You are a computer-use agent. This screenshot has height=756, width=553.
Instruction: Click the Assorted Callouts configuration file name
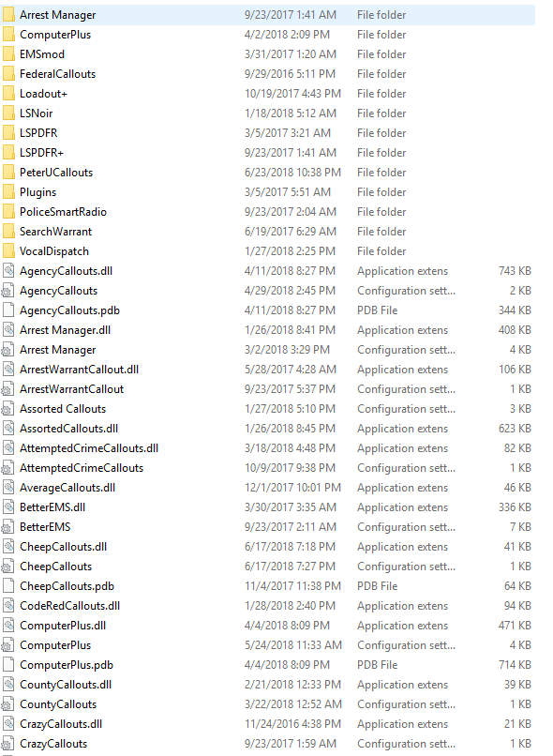coord(63,409)
